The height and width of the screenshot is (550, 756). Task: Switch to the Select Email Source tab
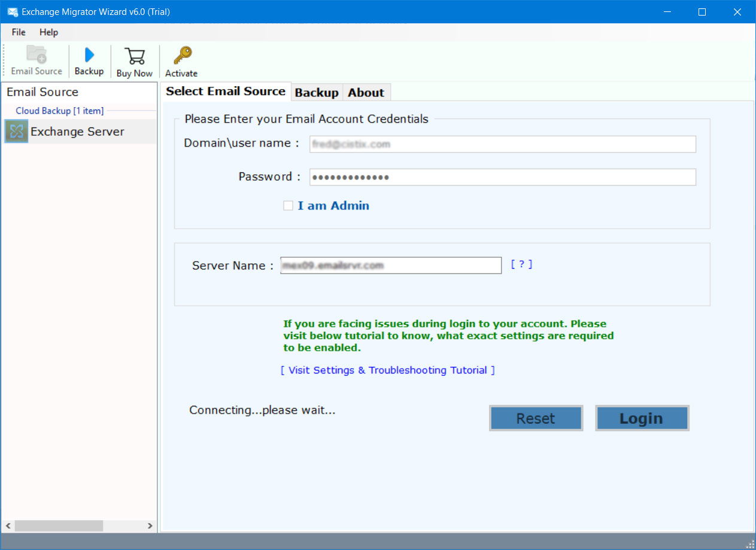(x=226, y=92)
